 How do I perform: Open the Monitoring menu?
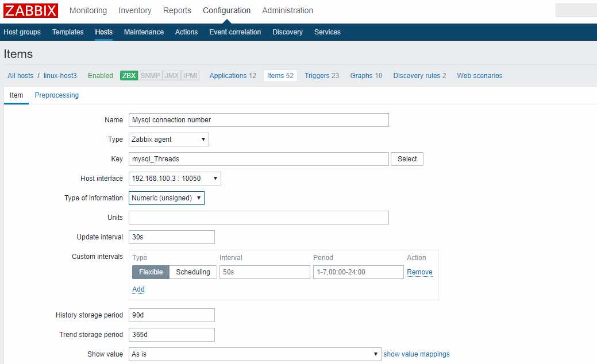point(88,11)
